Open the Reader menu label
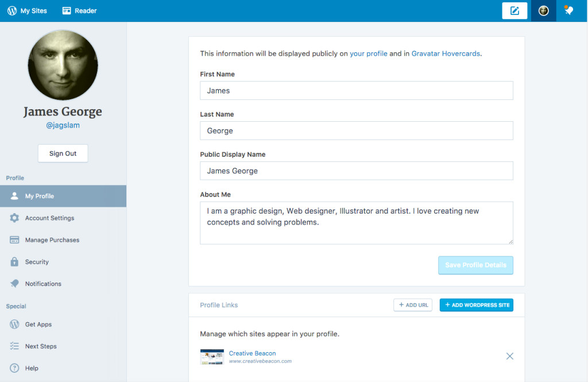Image resolution: width=588 pixels, height=382 pixels. tap(86, 11)
